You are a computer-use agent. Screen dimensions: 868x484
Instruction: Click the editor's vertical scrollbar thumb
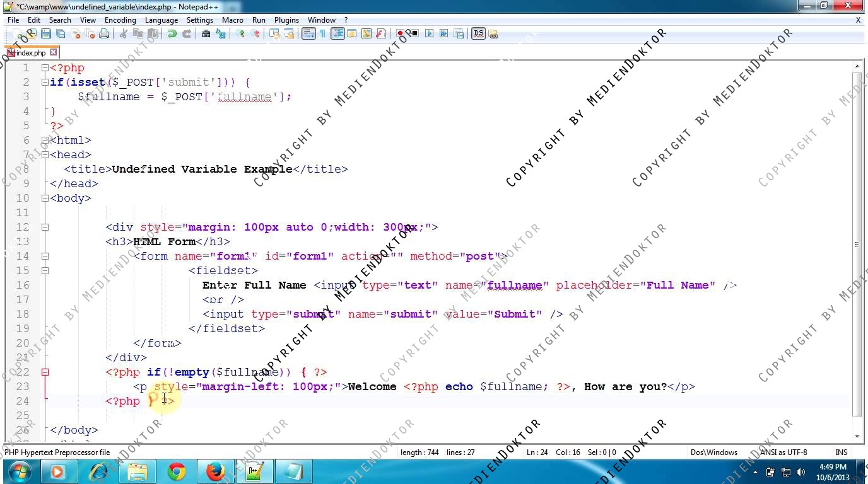pyautogui.click(x=857, y=245)
